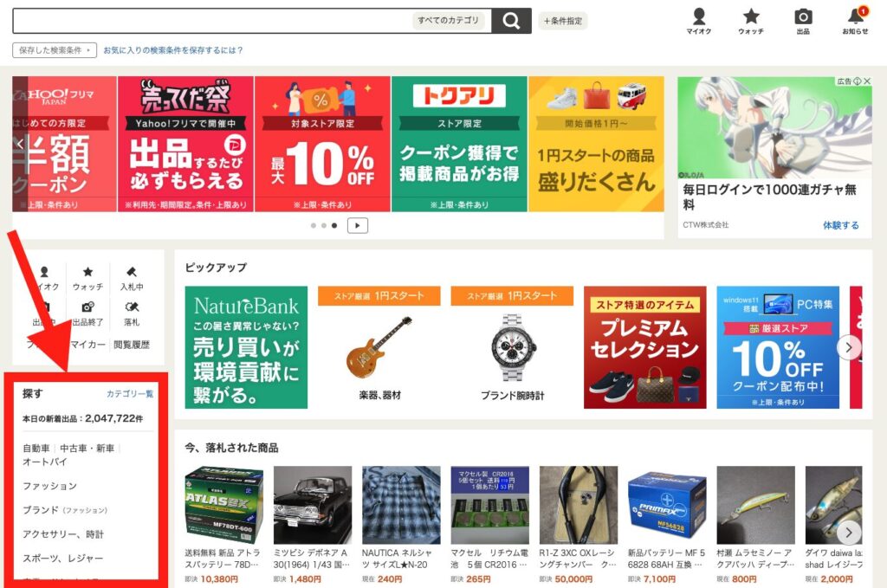
Task: Click the 出品 camera icon in header
Action: (x=803, y=22)
